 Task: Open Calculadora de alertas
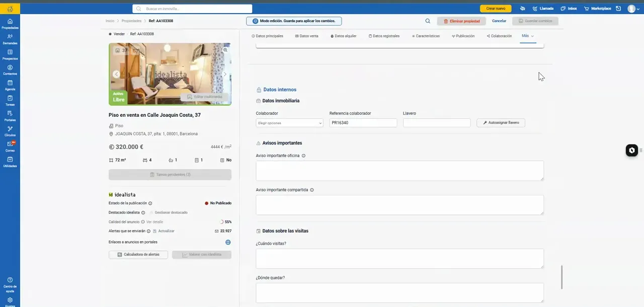pyautogui.click(x=138, y=255)
